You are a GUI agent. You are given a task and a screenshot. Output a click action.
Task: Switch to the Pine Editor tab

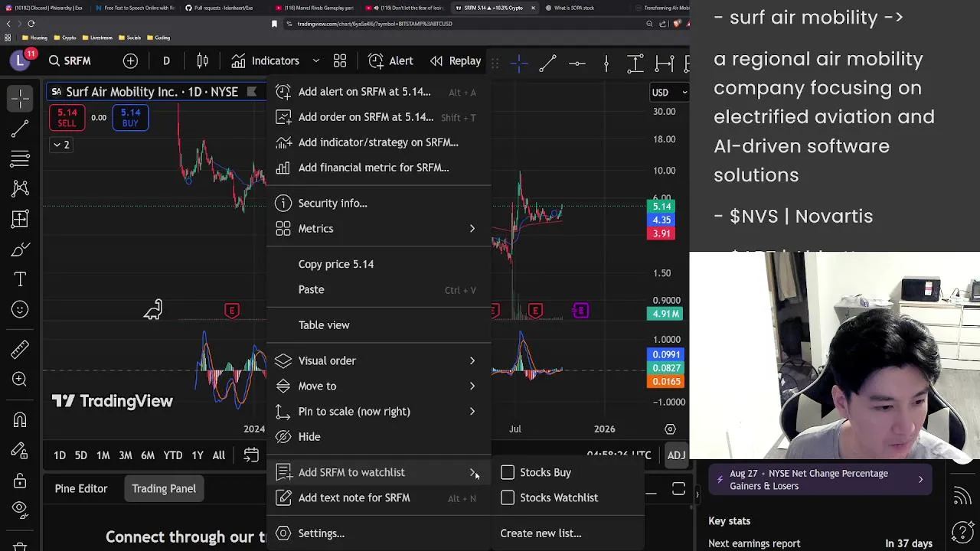(81, 488)
